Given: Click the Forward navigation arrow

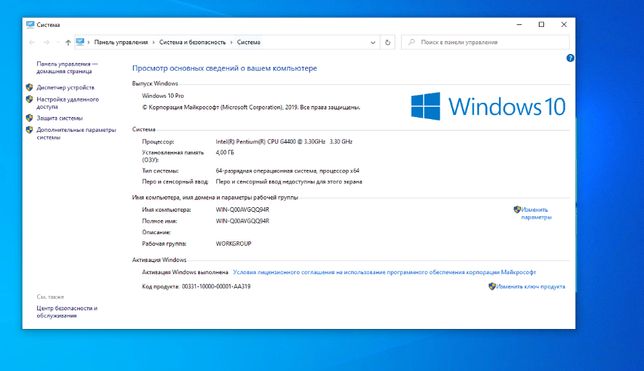Looking at the screenshot, I should [46, 42].
